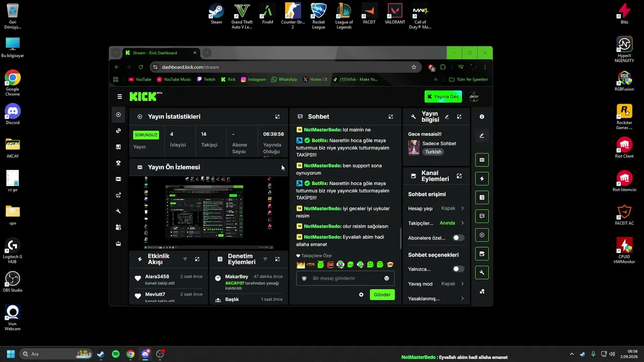Click the pencil edit icon in right sidebar
This screenshot has height=362, width=644.
pyautogui.click(x=482, y=135)
